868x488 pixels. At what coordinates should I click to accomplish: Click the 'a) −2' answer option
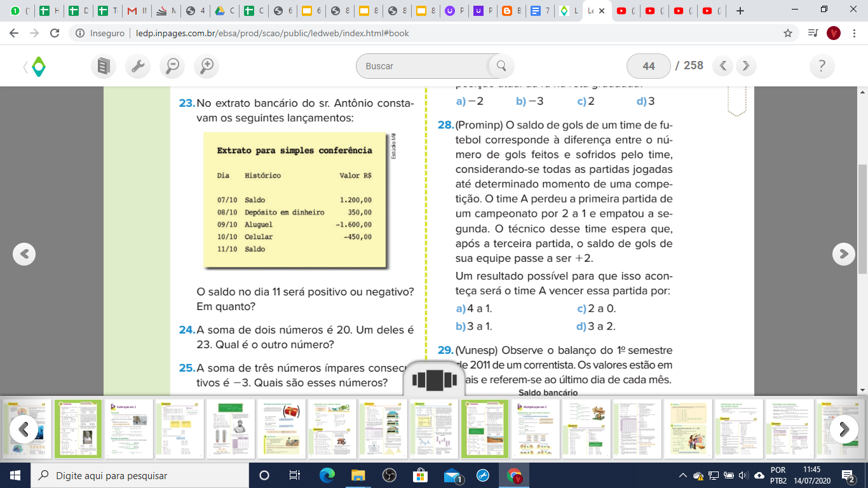(x=470, y=101)
